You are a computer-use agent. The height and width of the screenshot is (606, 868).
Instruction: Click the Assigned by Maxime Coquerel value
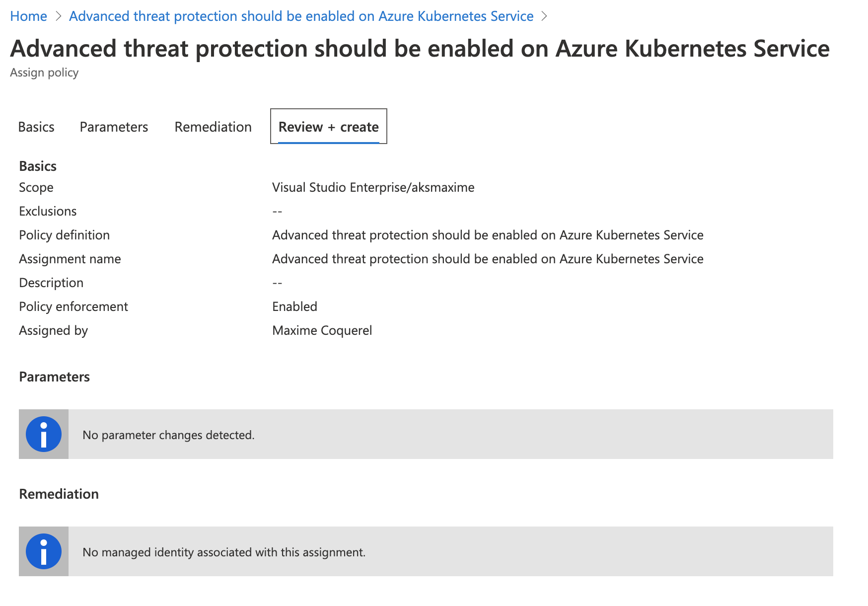click(x=322, y=330)
